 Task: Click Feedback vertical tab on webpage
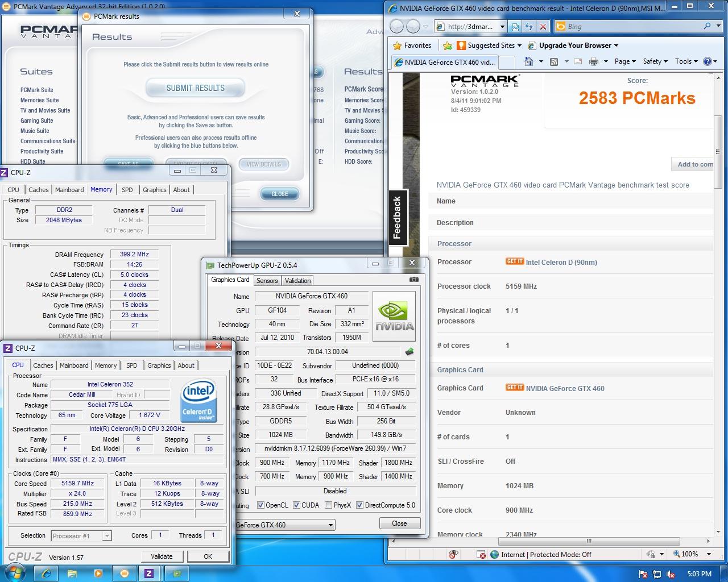tap(397, 217)
